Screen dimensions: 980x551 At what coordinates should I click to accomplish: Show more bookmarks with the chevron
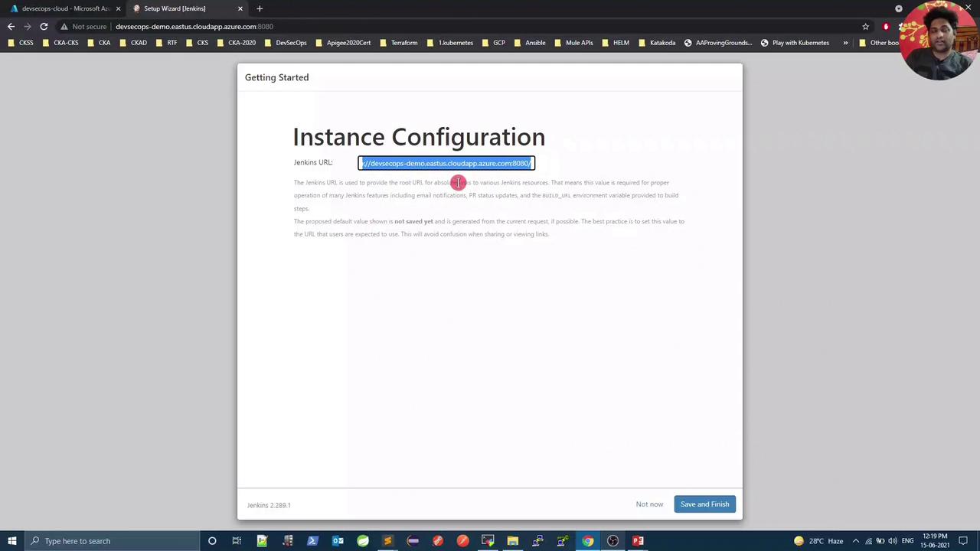point(845,43)
